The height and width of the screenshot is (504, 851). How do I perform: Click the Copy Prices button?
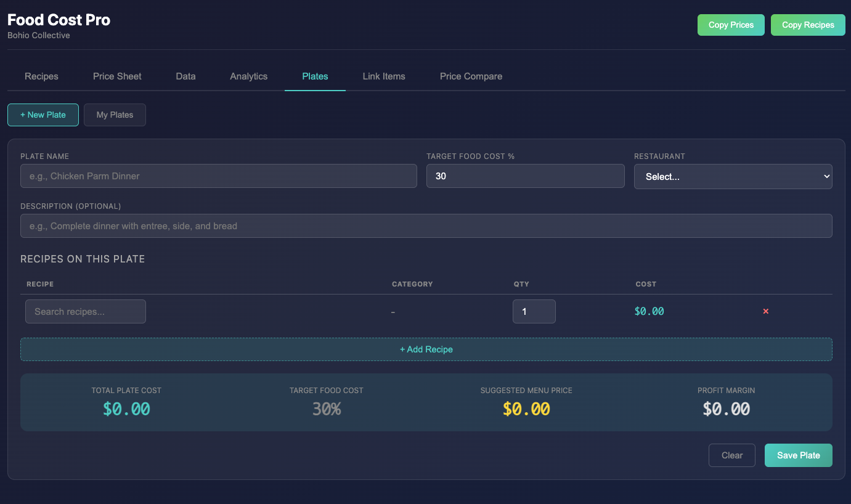pos(731,25)
